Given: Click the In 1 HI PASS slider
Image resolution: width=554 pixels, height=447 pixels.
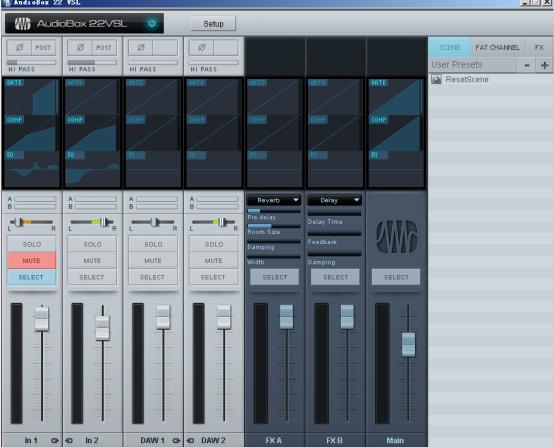Looking at the screenshot, I should tap(31, 63).
